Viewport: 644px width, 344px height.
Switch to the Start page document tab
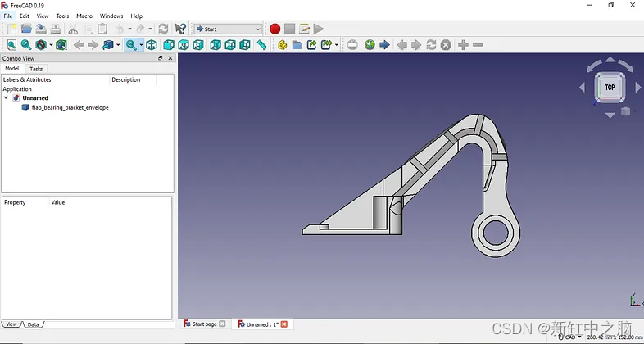(x=204, y=324)
